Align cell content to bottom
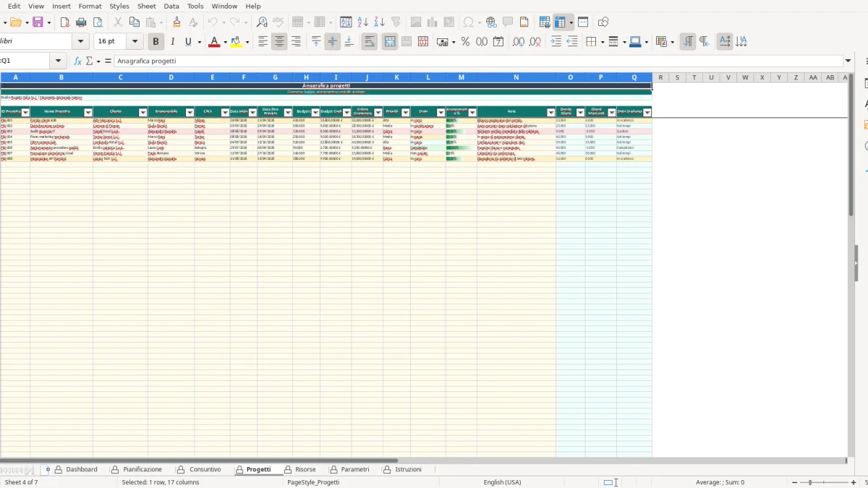The height and width of the screenshot is (488, 868). [349, 42]
